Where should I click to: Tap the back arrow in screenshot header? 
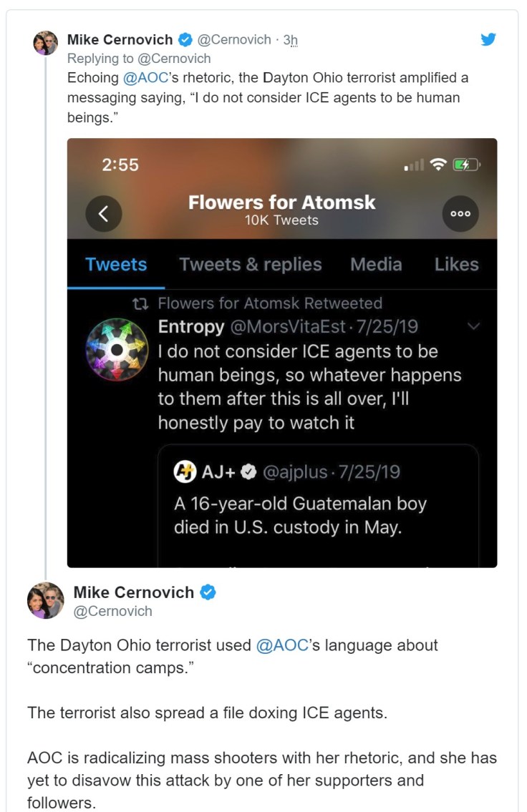[103, 213]
